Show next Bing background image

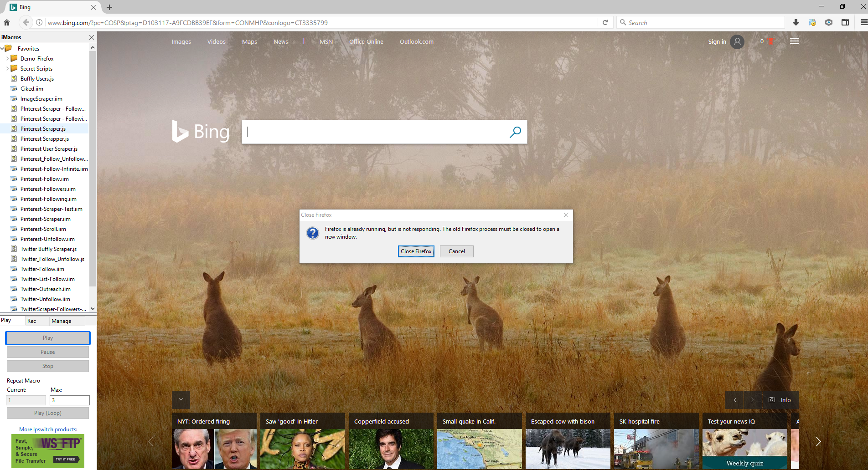[x=753, y=400]
